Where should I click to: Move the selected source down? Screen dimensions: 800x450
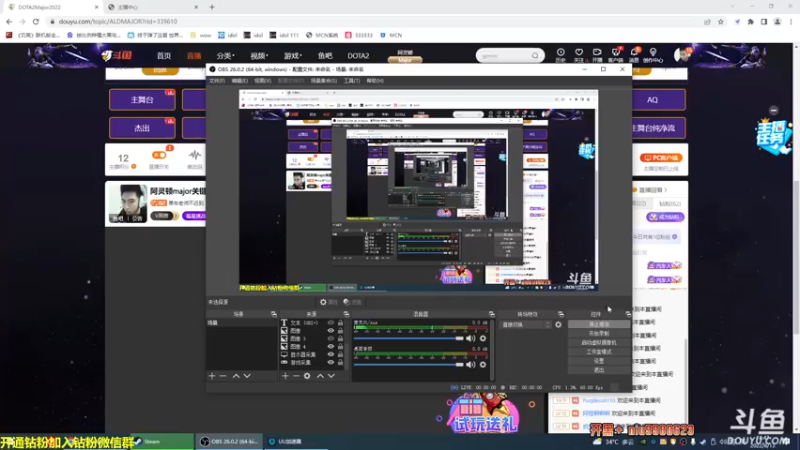[x=331, y=376]
